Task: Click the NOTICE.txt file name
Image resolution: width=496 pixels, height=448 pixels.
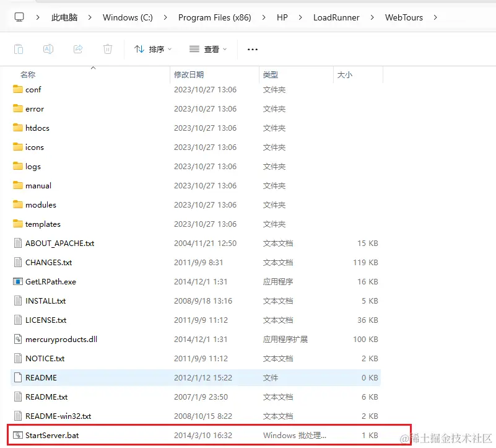Action: pyautogui.click(x=45, y=358)
